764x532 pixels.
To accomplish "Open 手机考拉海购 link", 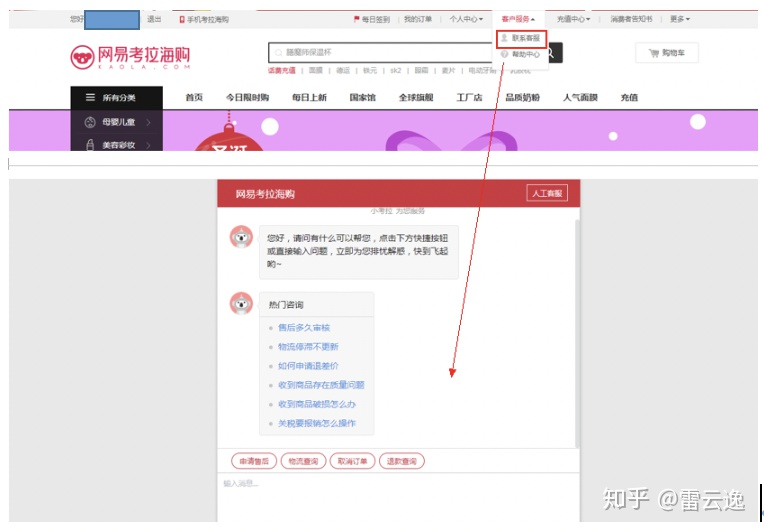I will tap(204, 19).
